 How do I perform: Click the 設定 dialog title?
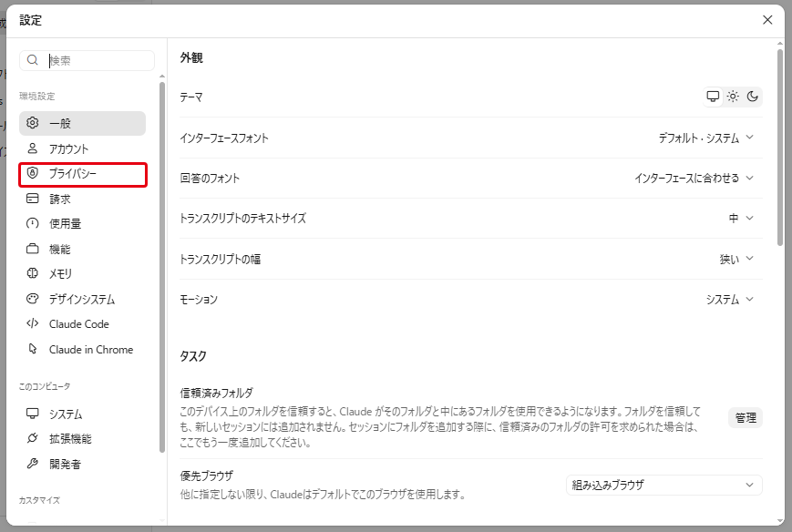coord(30,20)
